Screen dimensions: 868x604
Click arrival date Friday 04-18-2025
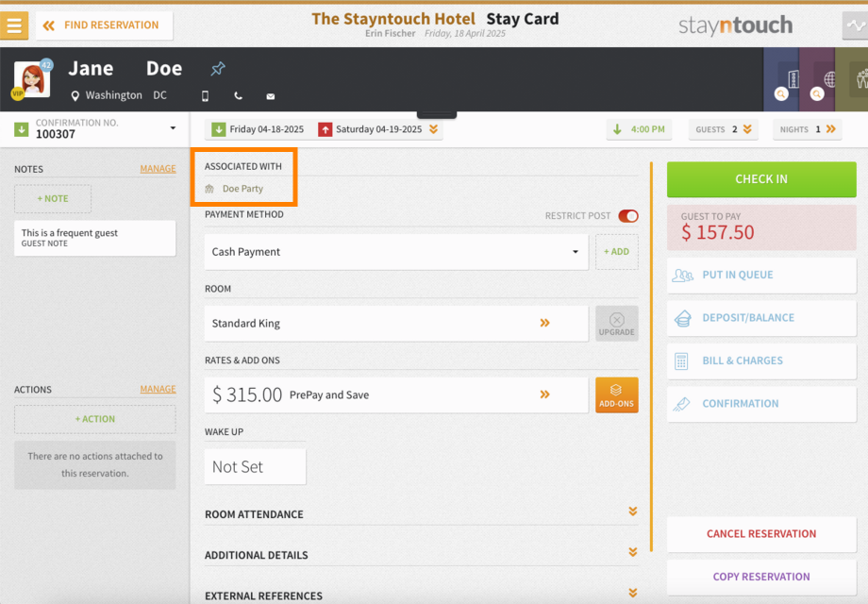point(258,129)
